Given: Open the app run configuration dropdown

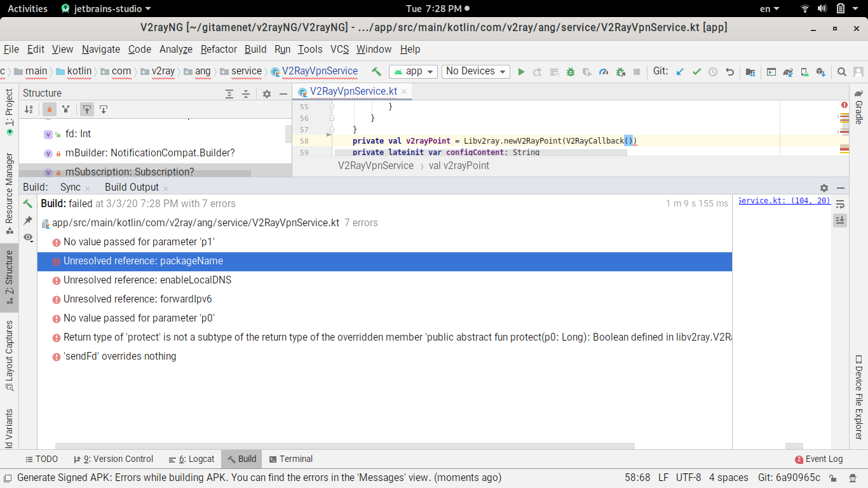Looking at the screenshot, I should 413,71.
